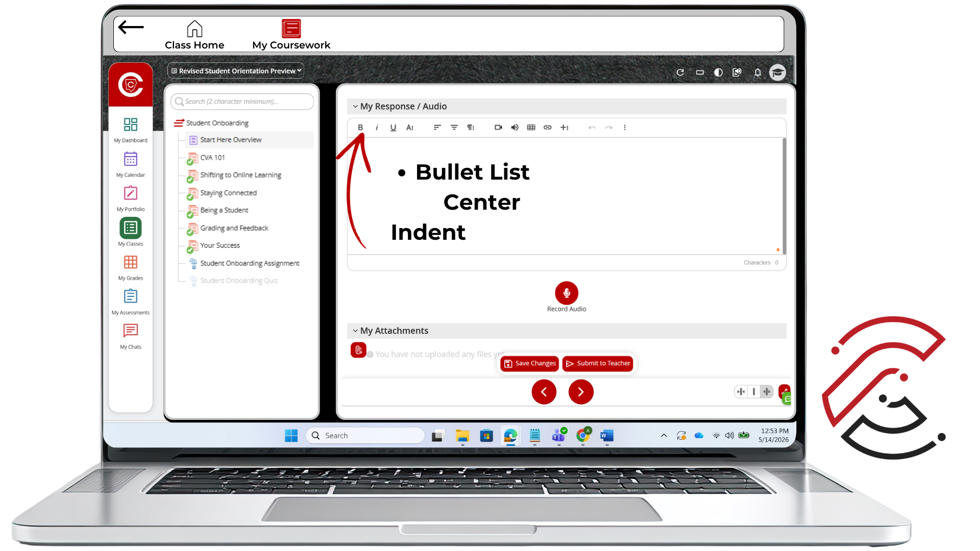
Task: Go to the previous page with the left arrow
Action: (x=544, y=392)
